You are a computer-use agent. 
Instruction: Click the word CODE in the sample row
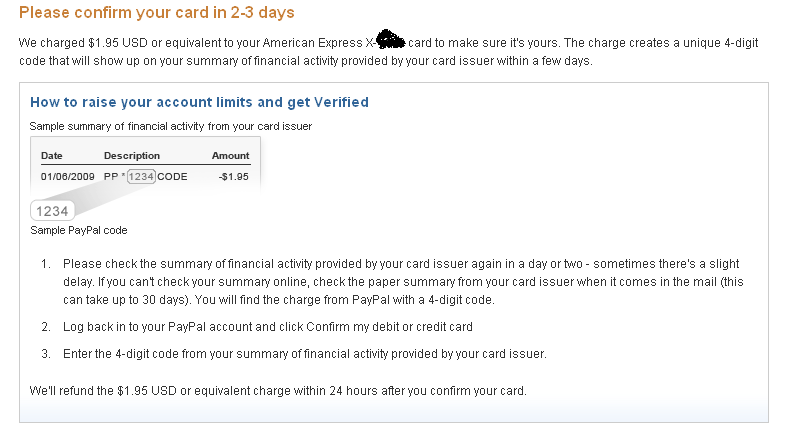[172, 176]
